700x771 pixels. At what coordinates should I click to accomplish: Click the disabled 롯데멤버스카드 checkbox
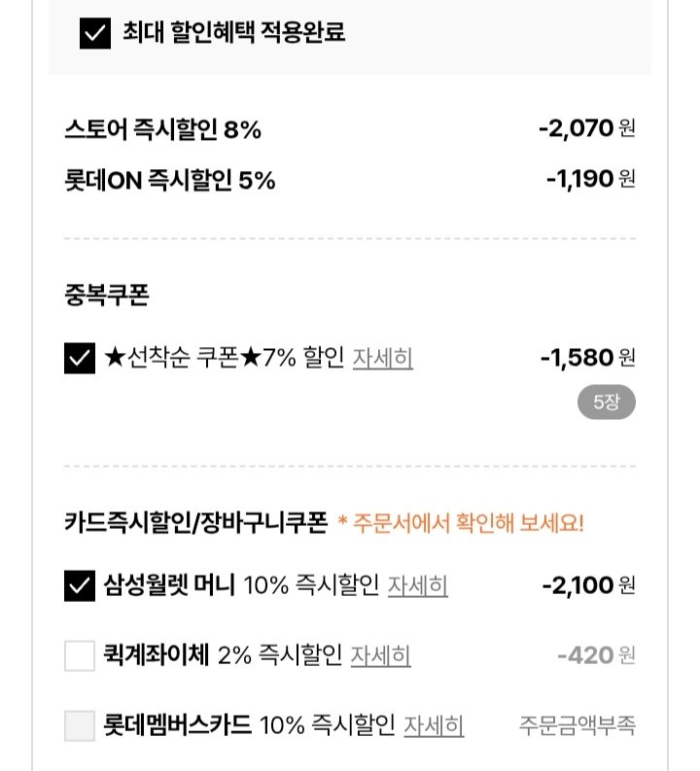pyautogui.click(x=79, y=725)
